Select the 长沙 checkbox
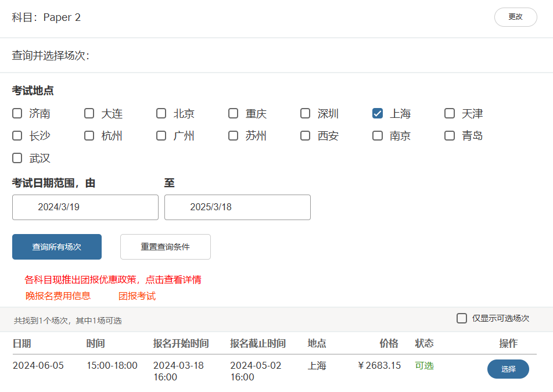553x392 pixels. tap(17, 136)
